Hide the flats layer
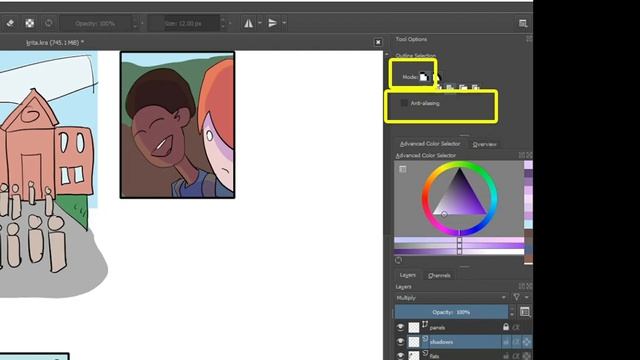640x360 pixels. pos(400,356)
